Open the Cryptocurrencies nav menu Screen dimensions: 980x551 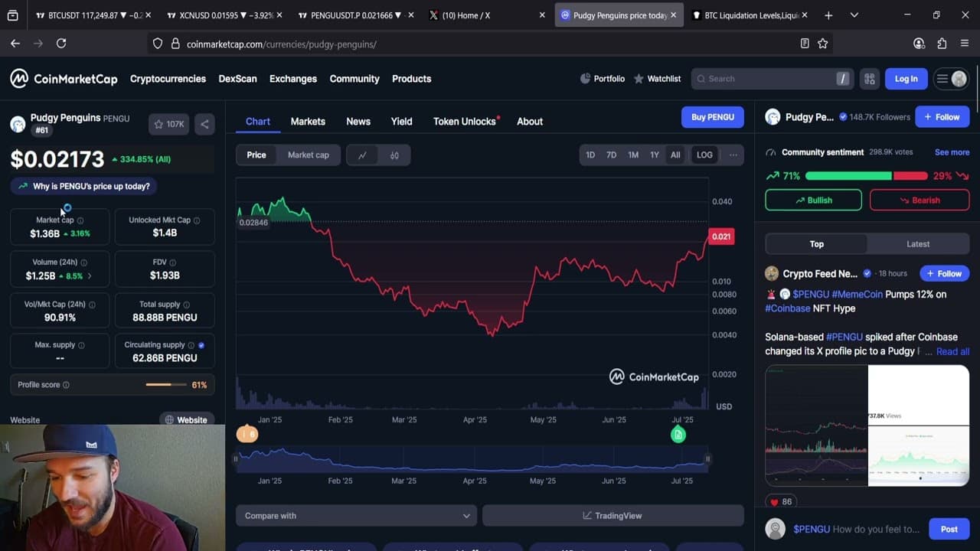coord(168,79)
